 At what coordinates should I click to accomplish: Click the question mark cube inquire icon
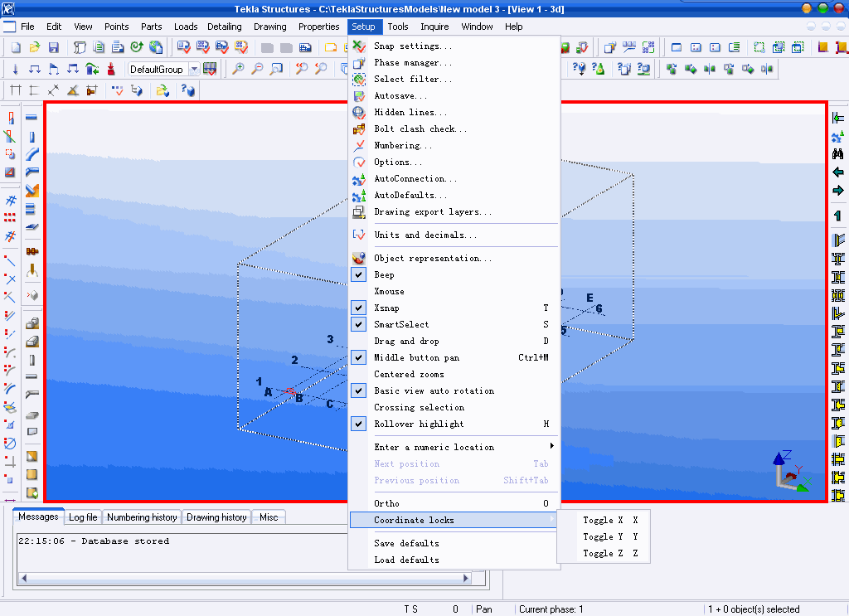(188, 90)
